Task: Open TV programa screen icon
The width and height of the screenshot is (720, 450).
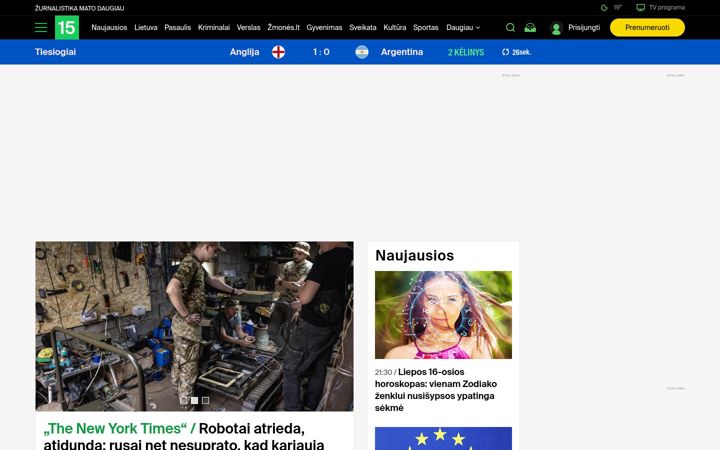Action: click(640, 7)
